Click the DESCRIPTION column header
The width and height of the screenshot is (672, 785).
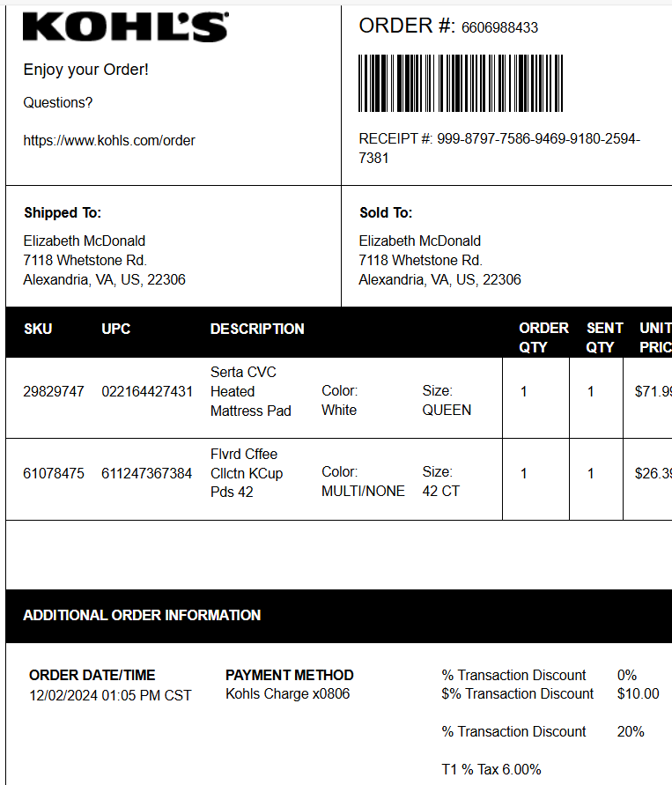(257, 329)
